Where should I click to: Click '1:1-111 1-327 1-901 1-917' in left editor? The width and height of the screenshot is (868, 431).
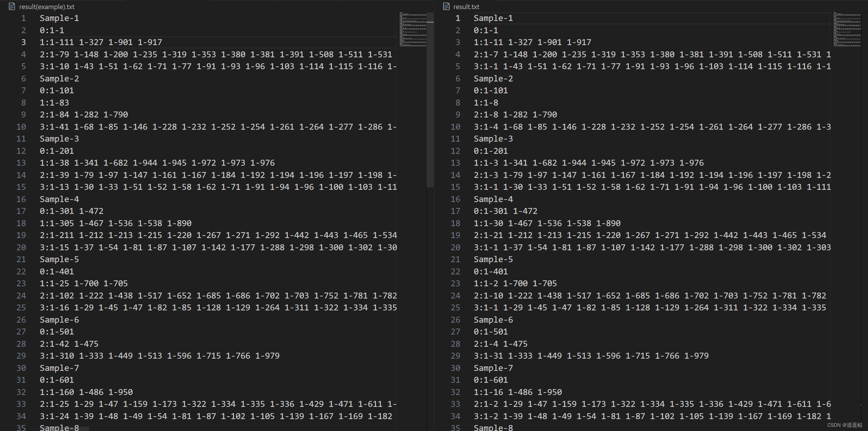tap(101, 42)
